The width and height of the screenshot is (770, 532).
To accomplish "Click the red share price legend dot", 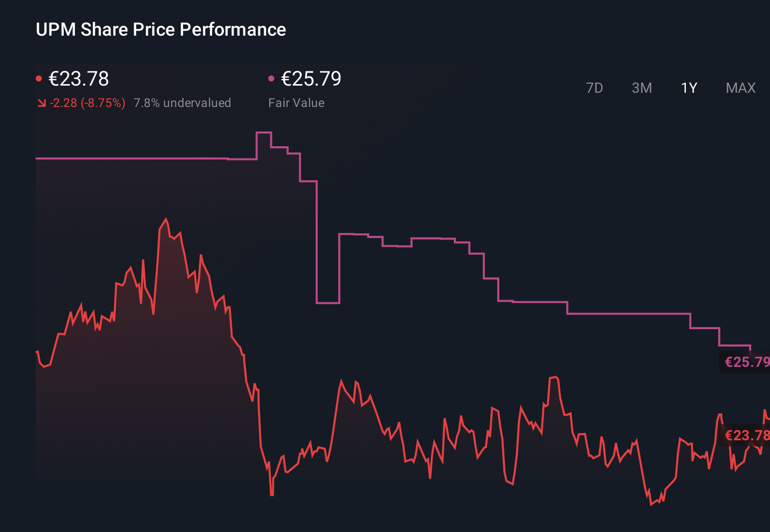I will [39, 77].
